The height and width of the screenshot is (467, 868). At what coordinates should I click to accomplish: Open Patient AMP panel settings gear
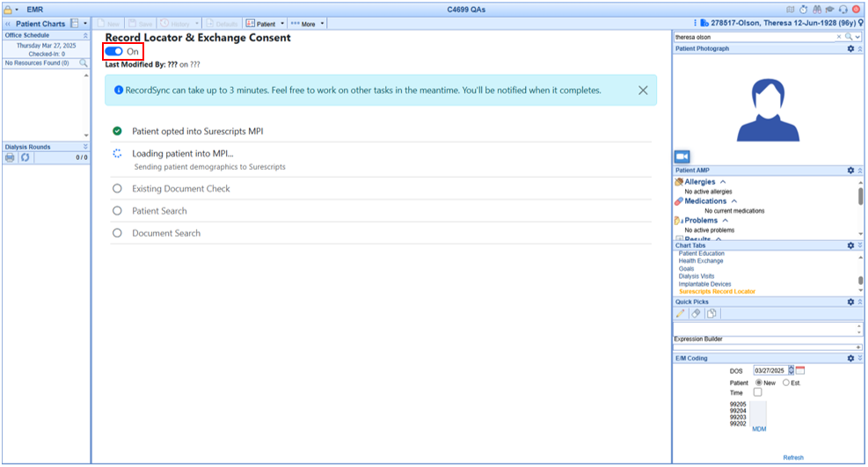(850, 171)
